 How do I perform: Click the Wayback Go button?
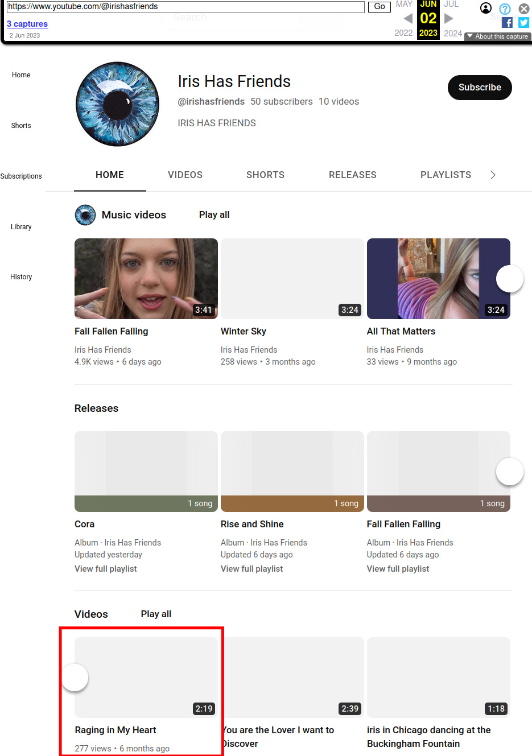point(380,7)
